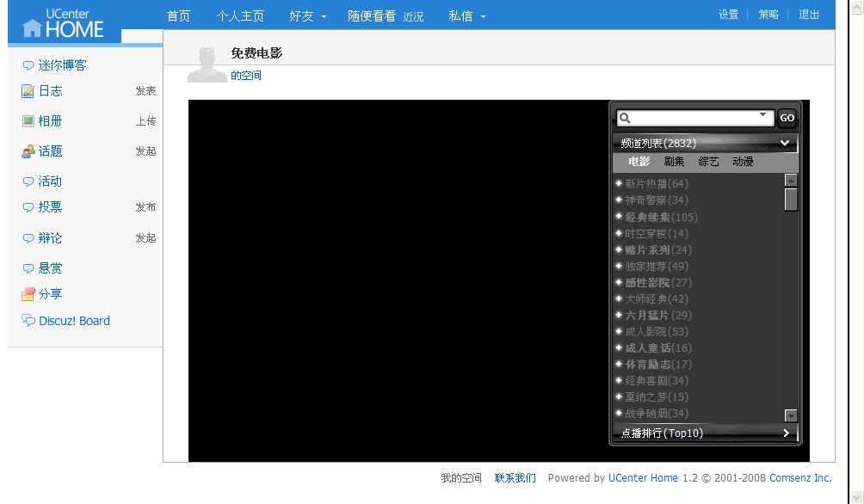Open the search box dropdown arrow
864x504 pixels.
coord(763,114)
